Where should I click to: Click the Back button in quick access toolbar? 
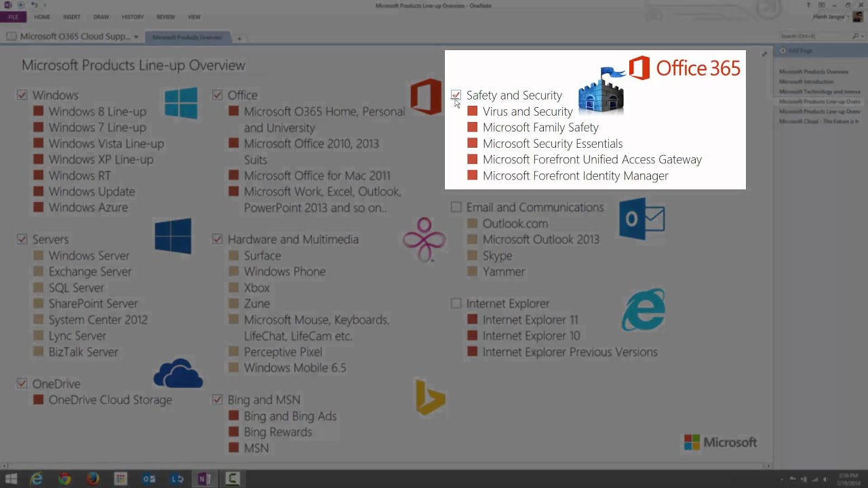(x=21, y=5)
